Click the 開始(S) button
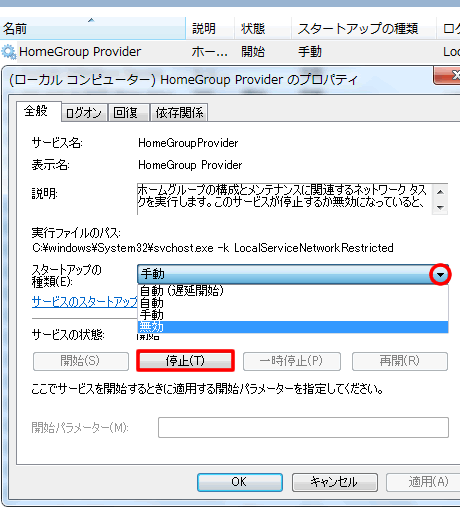Image resolution: width=460 pixels, height=507 pixels. 81,361
